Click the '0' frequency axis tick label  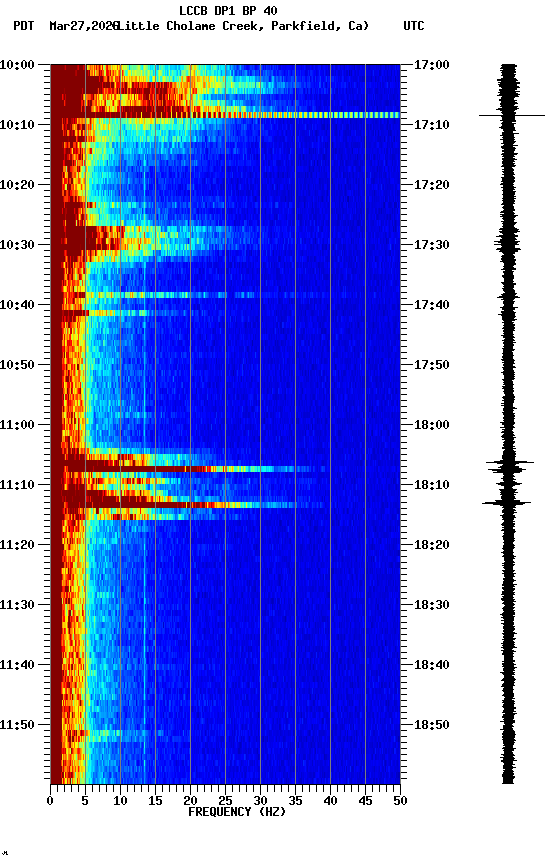(x=50, y=801)
